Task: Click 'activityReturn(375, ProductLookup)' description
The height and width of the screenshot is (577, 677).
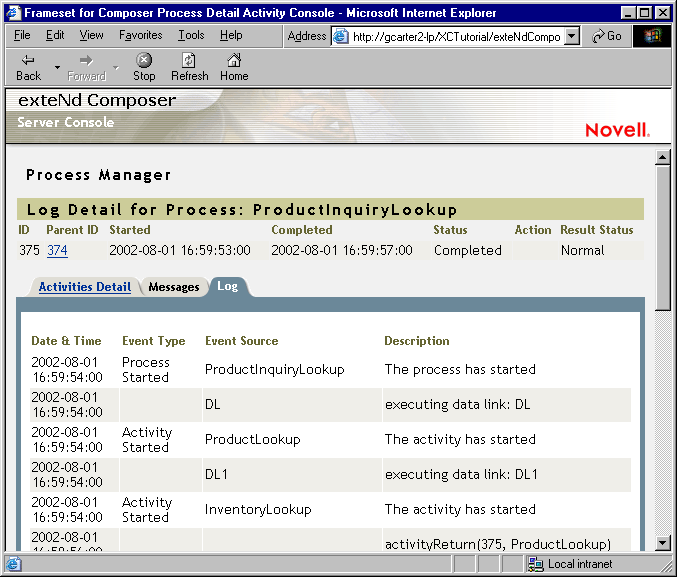Action: point(498,544)
